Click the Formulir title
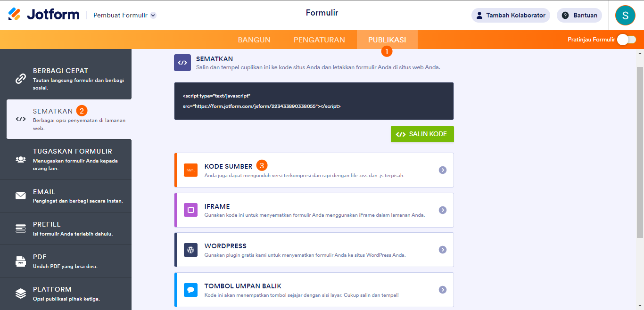The image size is (644, 310). (322, 13)
